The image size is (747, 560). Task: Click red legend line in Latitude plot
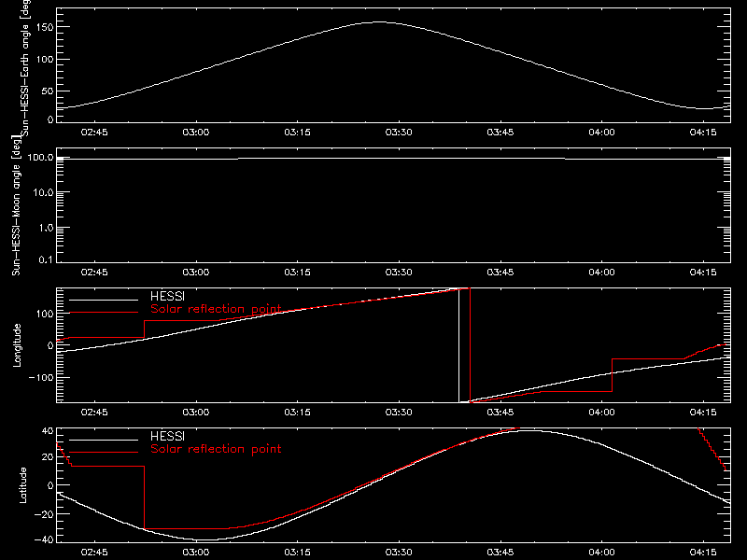coord(104,453)
